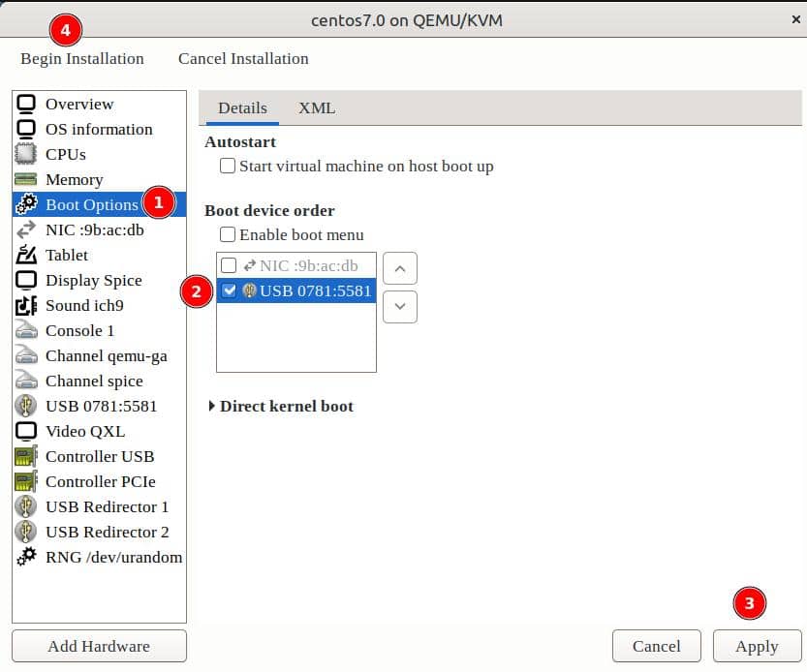Screen dimensions: 807x672
Task: Click the Channel qemu-ga device icon
Action: coord(26,355)
